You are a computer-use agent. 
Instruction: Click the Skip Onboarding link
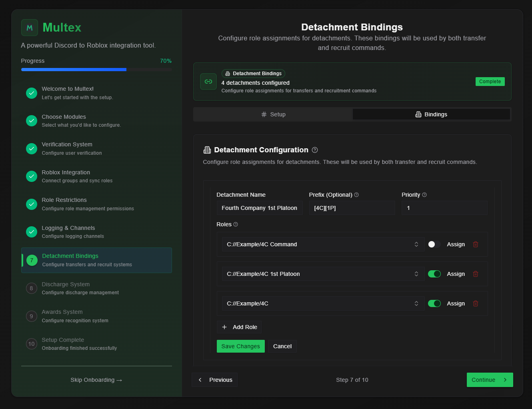tap(96, 380)
